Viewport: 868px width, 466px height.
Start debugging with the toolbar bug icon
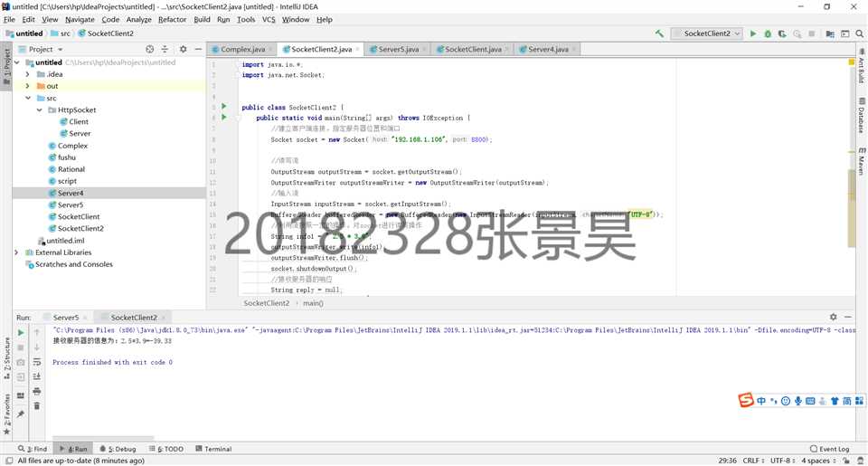coord(768,33)
